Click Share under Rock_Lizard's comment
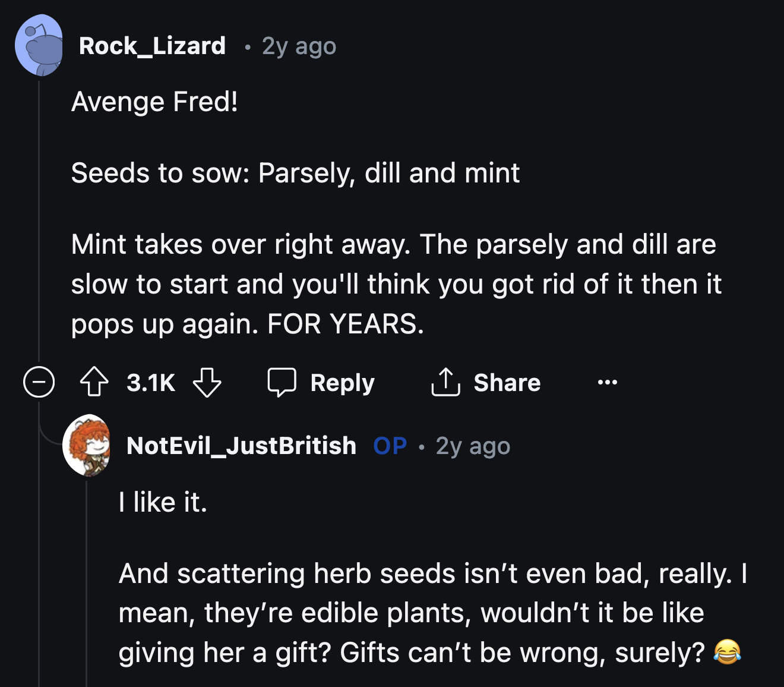 486,382
